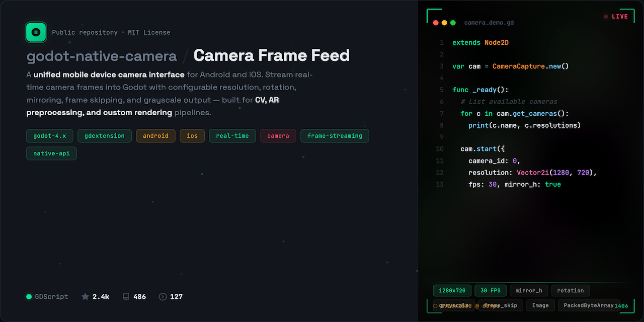This screenshot has width=644, height=322.
Task: Click the green repository logo icon
Action: 36,32
